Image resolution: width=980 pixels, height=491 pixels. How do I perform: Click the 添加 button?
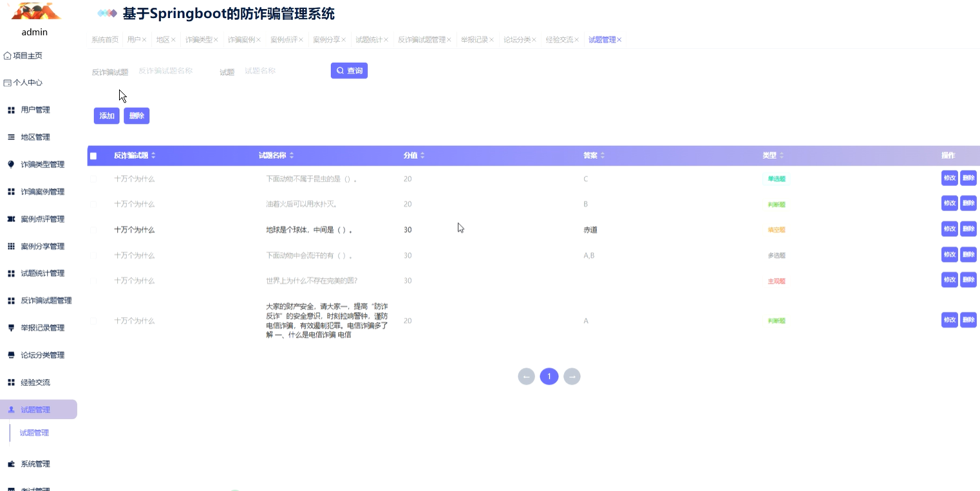(x=106, y=116)
